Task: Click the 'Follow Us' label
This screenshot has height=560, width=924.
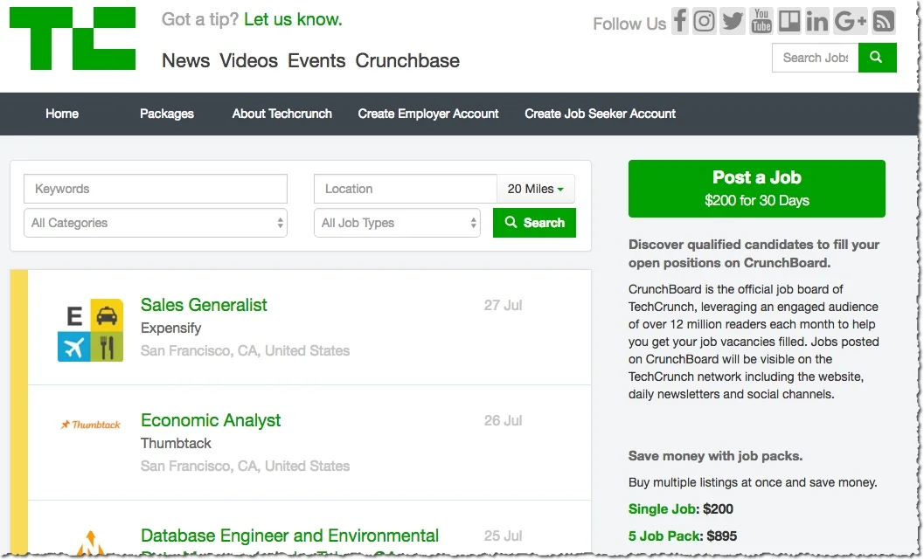Action: [629, 24]
